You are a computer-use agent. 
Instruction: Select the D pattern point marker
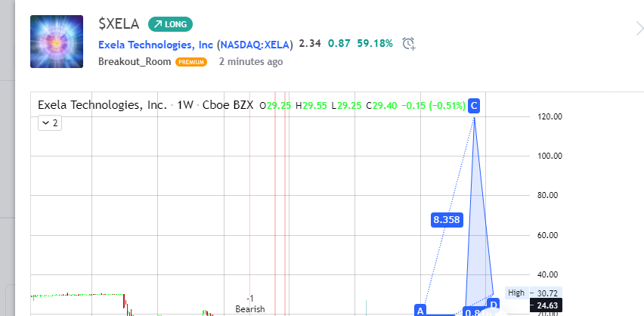493,305
